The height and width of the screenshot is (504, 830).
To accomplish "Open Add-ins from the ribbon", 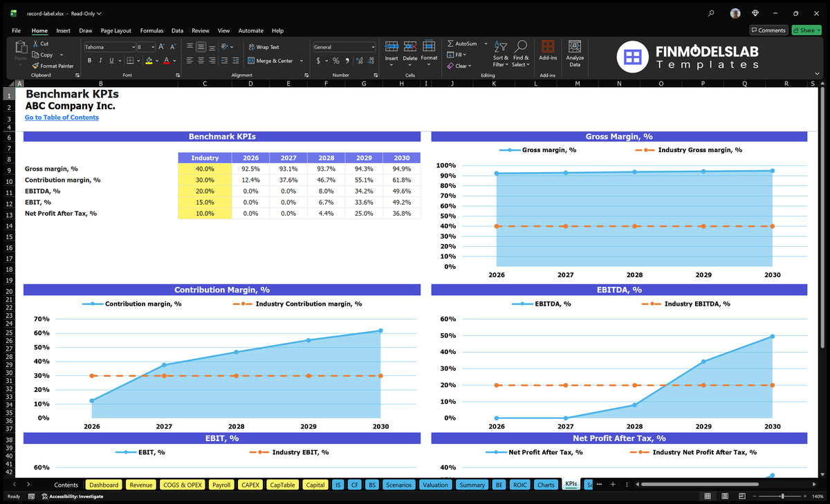I will click(548, 52).
